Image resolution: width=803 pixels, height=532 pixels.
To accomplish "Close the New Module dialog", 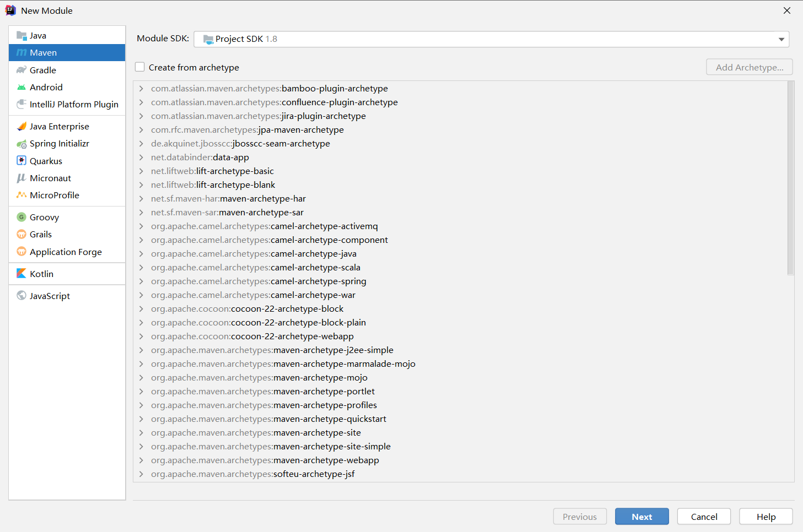I will coord(787,10).
